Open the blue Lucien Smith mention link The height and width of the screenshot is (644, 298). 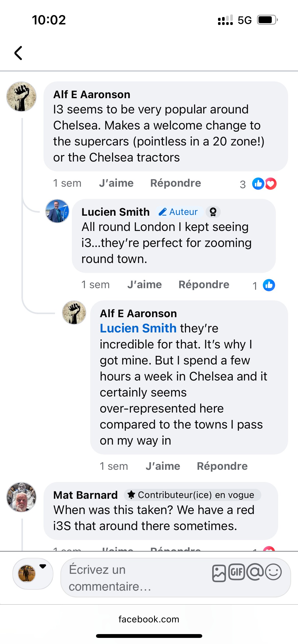click(x=138, y=328)
